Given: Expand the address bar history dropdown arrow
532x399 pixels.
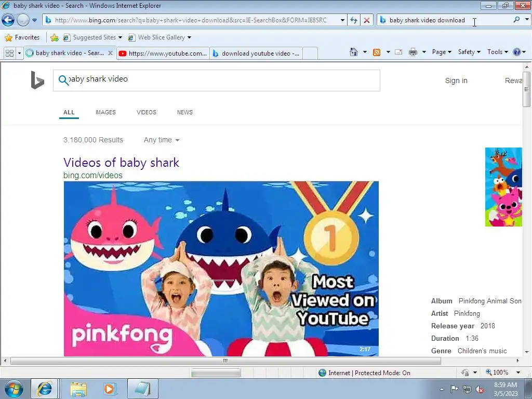Looking at the screenshot, I should coord(342,20).
